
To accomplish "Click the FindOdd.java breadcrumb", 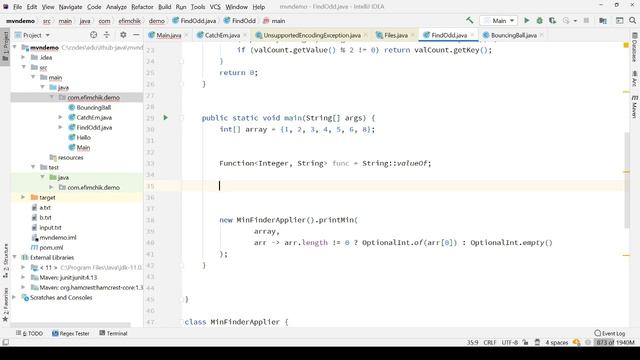I will coord(194,21).
